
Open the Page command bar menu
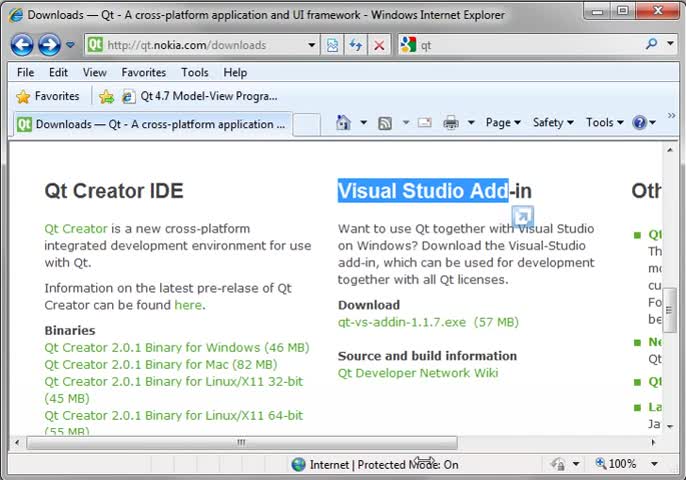503,123
